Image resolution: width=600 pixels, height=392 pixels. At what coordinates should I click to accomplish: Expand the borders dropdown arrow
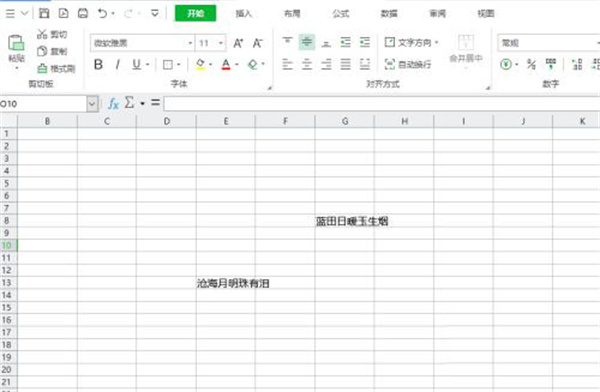(x=179, y=64)
